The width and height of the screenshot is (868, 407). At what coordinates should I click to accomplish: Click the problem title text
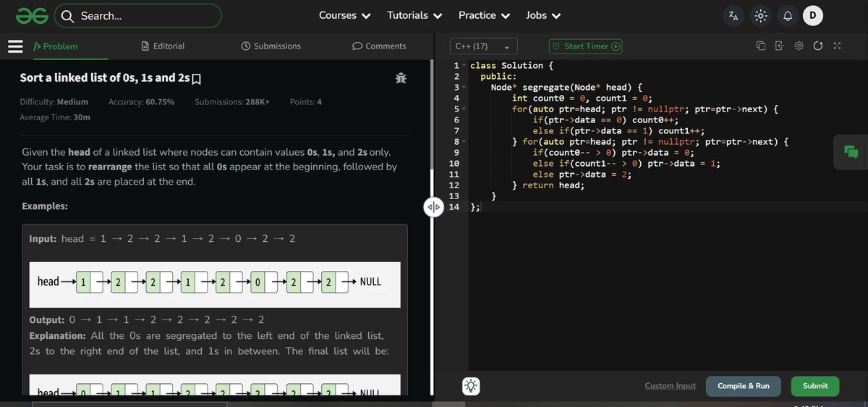point(105,78)
